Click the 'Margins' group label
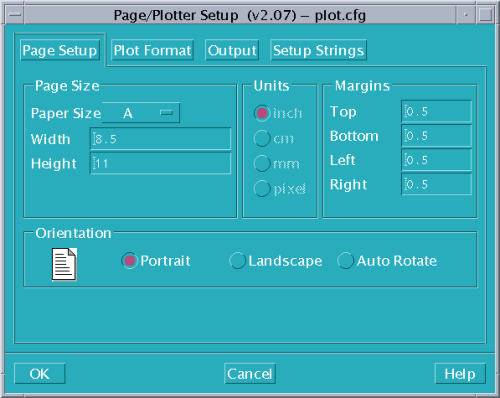The height and width of the screenshot is (398, 500). 362,86
